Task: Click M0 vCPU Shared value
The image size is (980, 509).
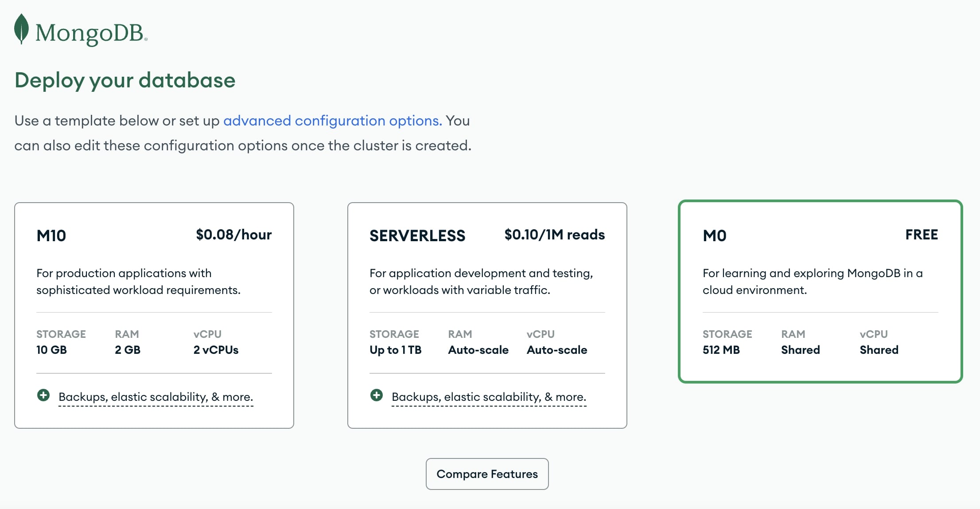Action: pos(879,350)
